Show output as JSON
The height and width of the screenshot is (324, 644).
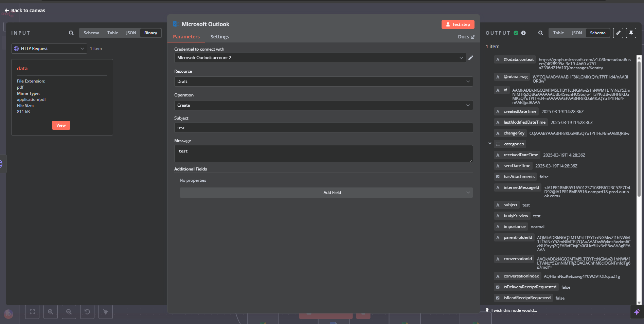coord(577,33)
